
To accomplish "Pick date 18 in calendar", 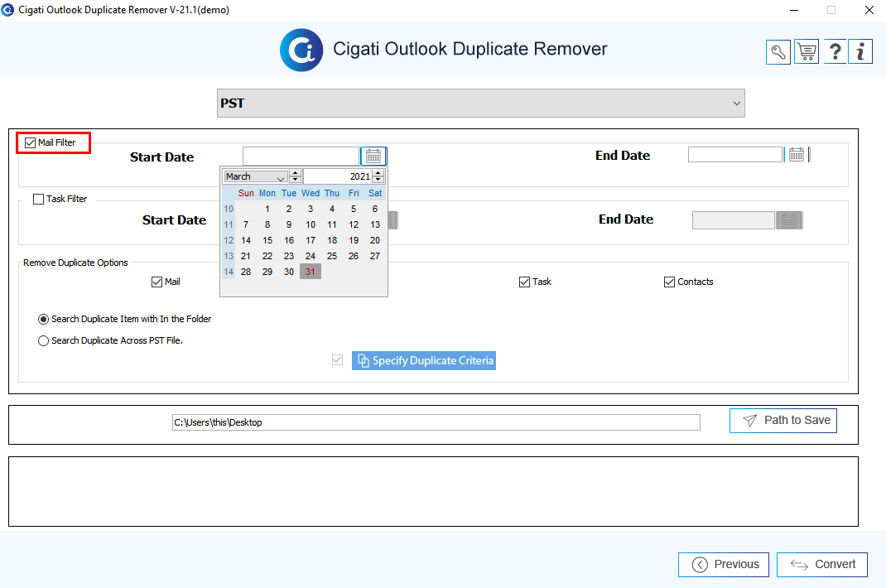I will (x=332, y=240).
